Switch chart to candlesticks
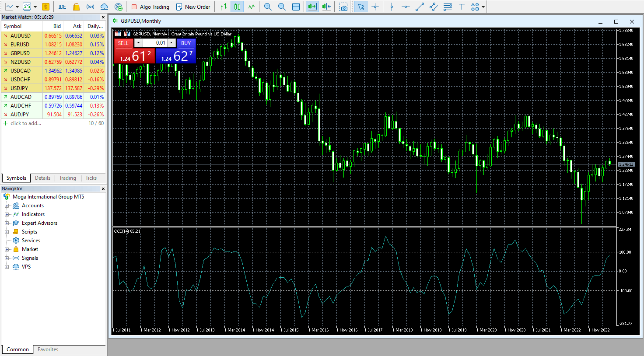Screen dimensions: 644x356 (x=237, y=7)
